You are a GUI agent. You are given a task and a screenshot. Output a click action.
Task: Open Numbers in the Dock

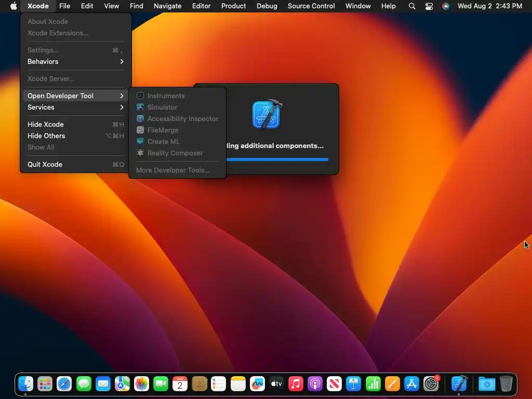(373, 384)
